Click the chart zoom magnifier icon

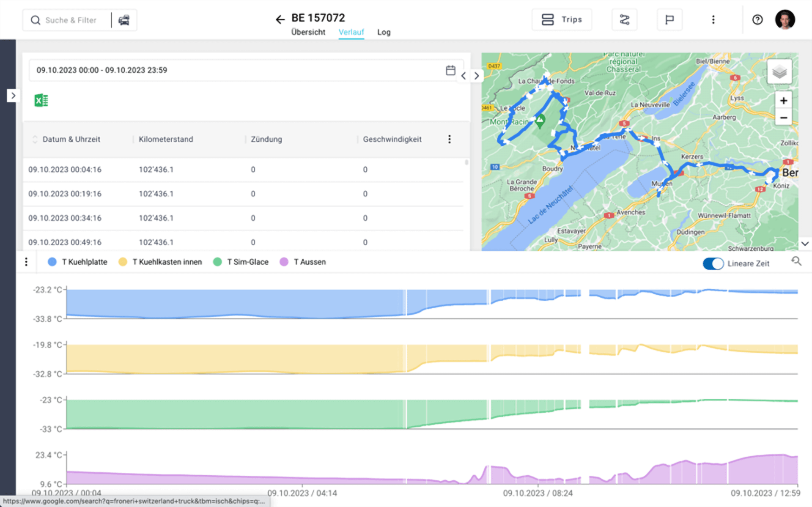pyautogui.click(x=796, y=261)
